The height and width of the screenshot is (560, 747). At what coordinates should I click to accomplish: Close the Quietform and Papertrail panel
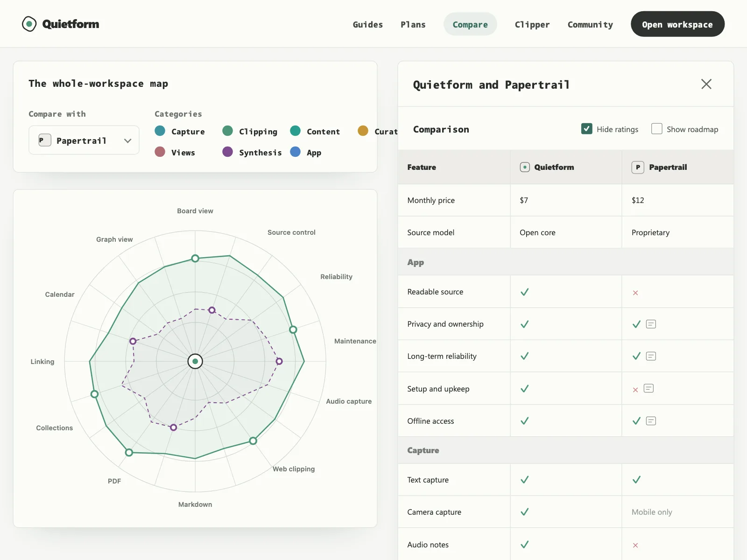(x=706, y=84)
